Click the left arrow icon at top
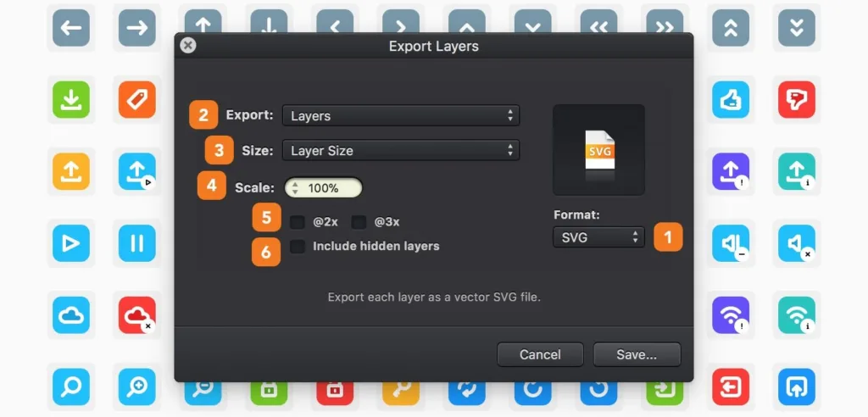This screenshot has height=417, width=868. (x=71, y=28)
